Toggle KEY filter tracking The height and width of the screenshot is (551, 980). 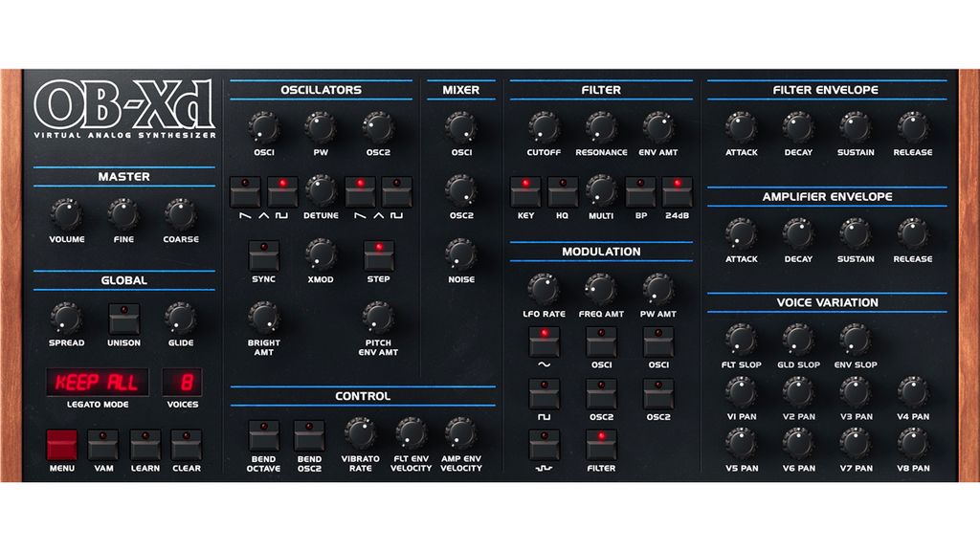(525, 191)
